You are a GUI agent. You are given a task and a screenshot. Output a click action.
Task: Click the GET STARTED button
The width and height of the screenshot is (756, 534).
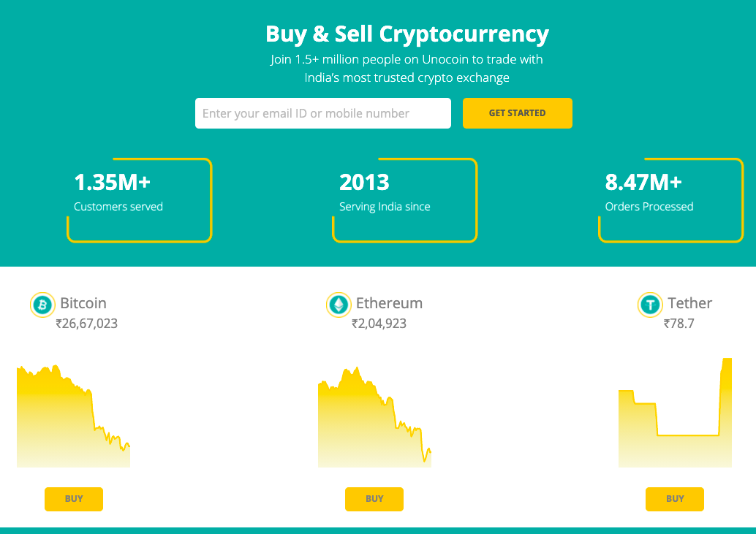518,113
